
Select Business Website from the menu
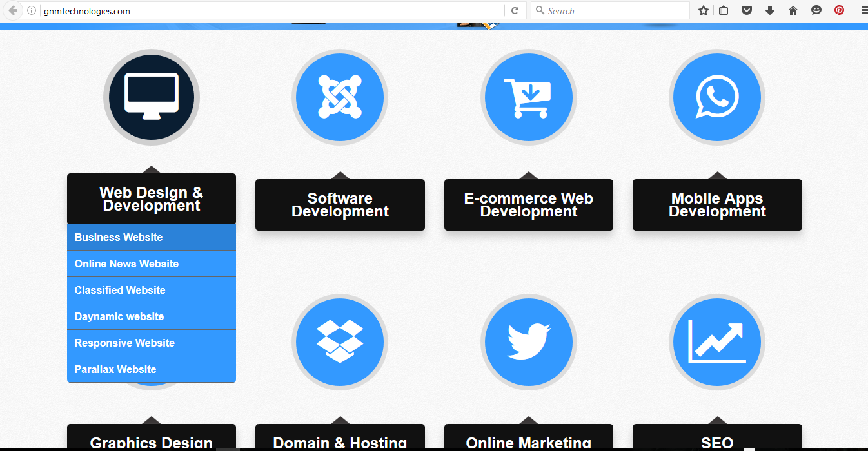pyautogui.click(x=118, y=237)
